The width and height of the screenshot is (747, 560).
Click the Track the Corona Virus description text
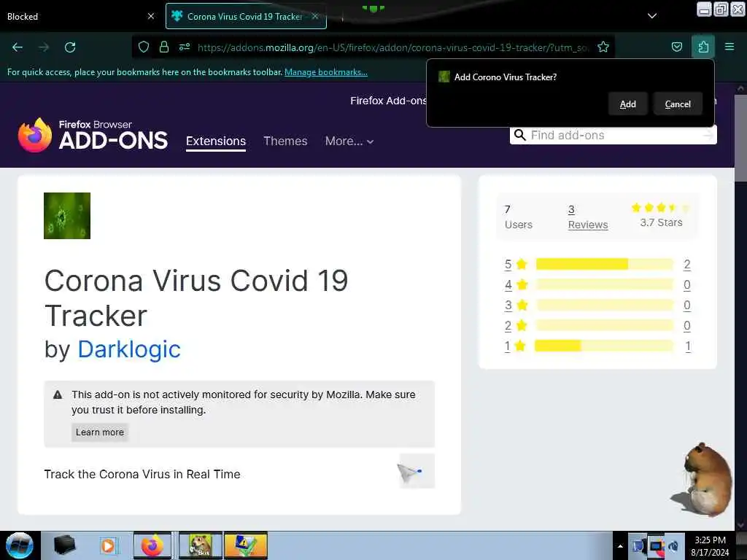(142, 474)
